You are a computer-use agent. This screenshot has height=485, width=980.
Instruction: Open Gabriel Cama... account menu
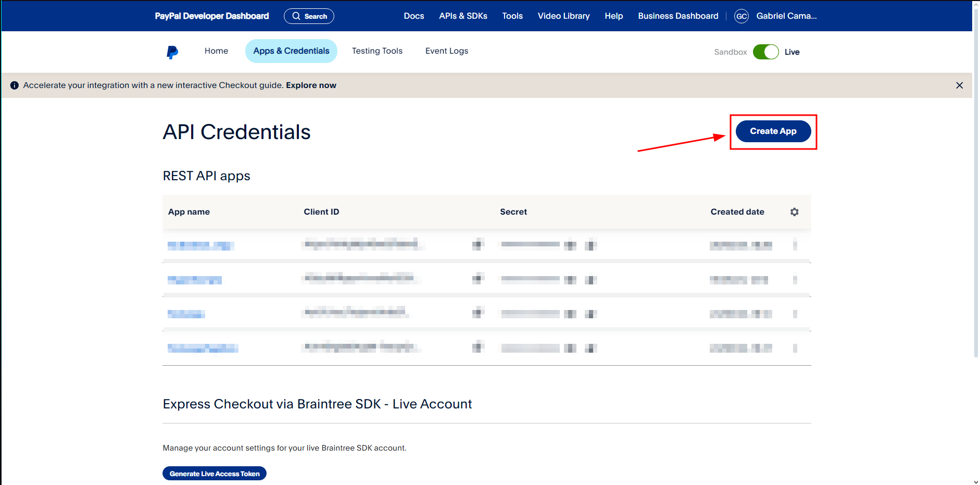pyautogui.click(x=786, y=16)
